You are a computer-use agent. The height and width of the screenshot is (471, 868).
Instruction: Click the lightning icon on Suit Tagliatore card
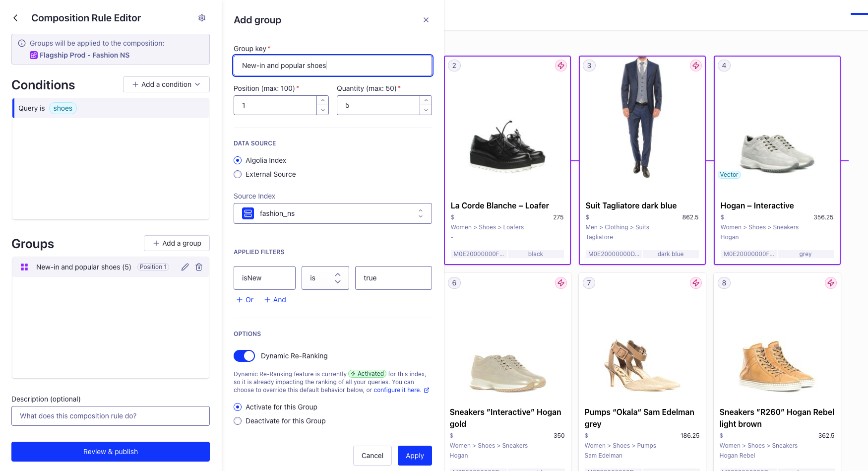coord(696,66)
